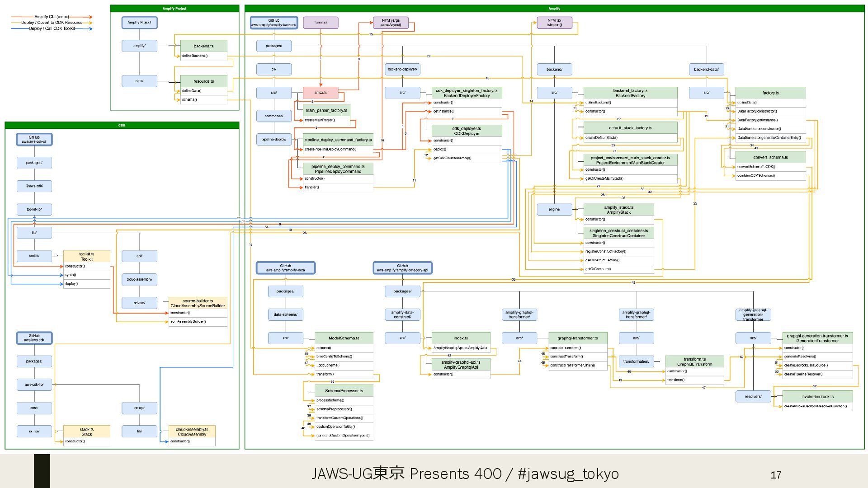Select the toolkit.ts Toolkit class box
The height and width of the screenshot is (488, 868).
click(87, 257)
